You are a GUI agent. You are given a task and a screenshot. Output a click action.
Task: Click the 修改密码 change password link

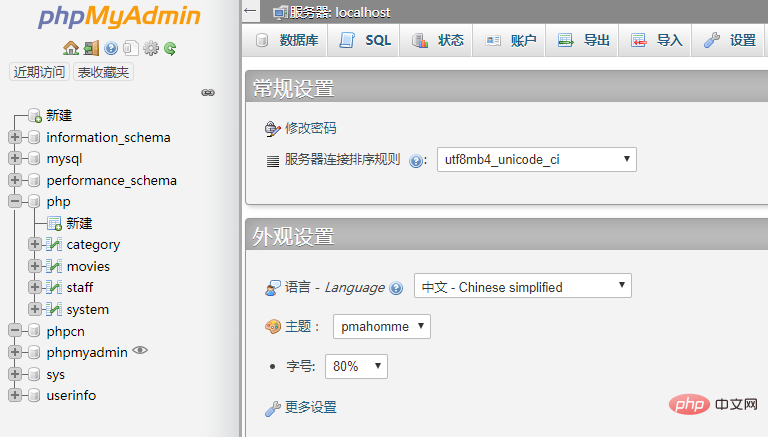(x=311, y=128)
